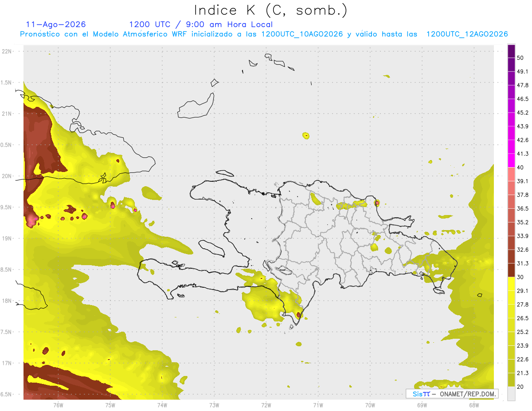Click the colorbar value "26.5"
The height and width of the screenshot is (411, 532).
click(523, 318)
